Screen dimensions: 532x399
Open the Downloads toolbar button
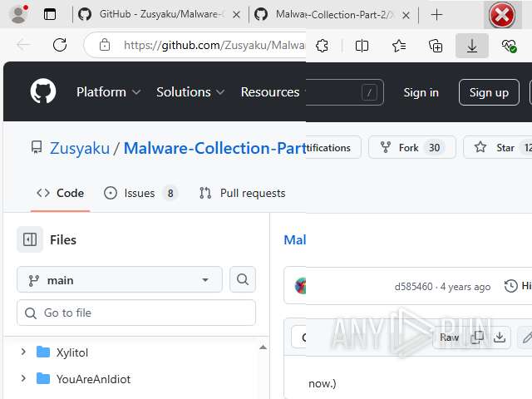472,46
